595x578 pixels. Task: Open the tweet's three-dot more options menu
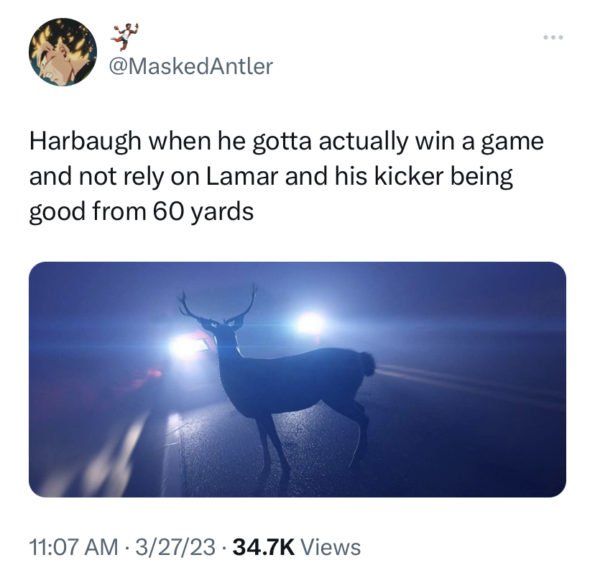553,37
